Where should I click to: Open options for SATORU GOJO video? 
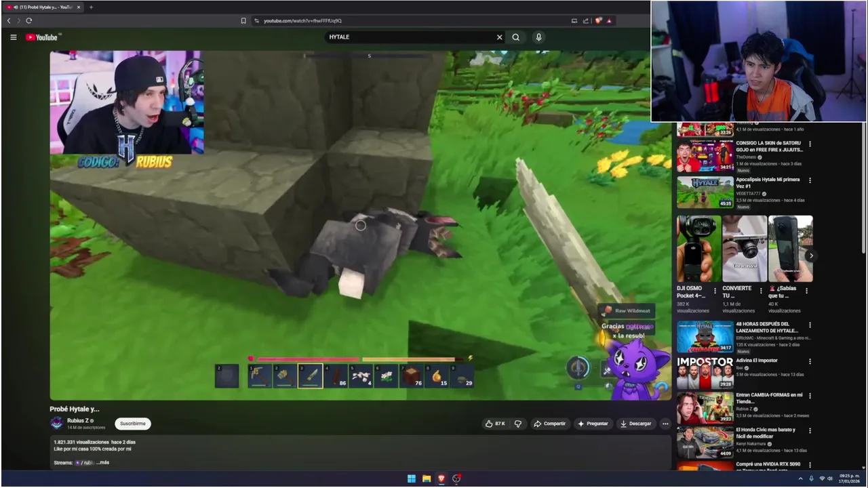(810, 144)
